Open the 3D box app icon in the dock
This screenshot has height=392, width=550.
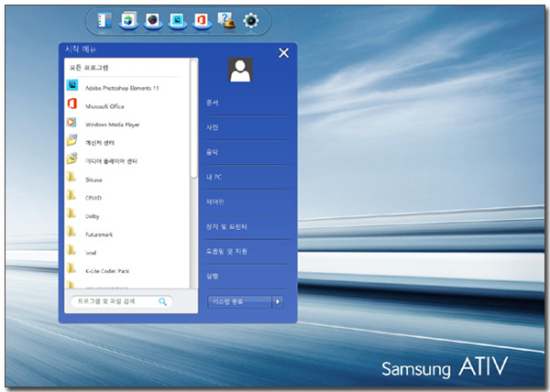[128, 20]
